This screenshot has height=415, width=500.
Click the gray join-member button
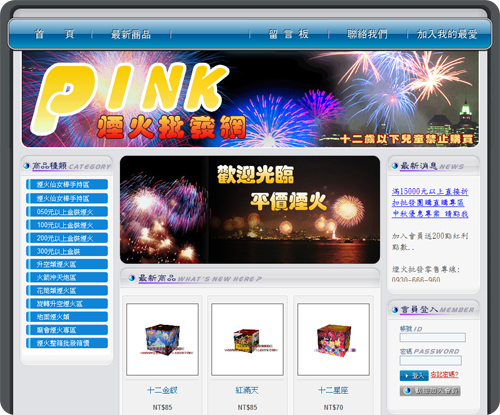pyautogui.click(x=430, y=391)
